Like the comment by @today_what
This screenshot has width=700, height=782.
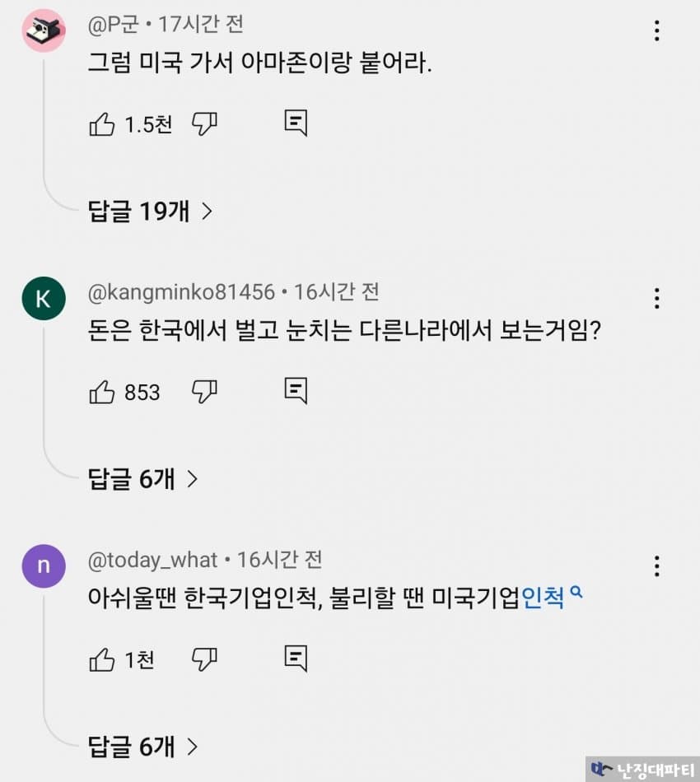click(101, 659)
